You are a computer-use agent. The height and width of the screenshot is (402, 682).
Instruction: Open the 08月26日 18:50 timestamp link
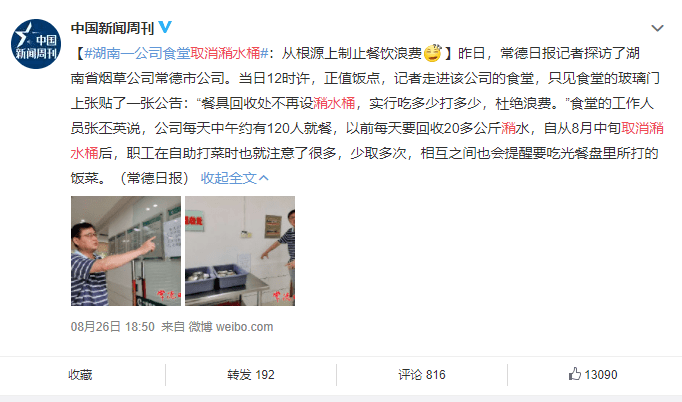[x=113, y=327]
